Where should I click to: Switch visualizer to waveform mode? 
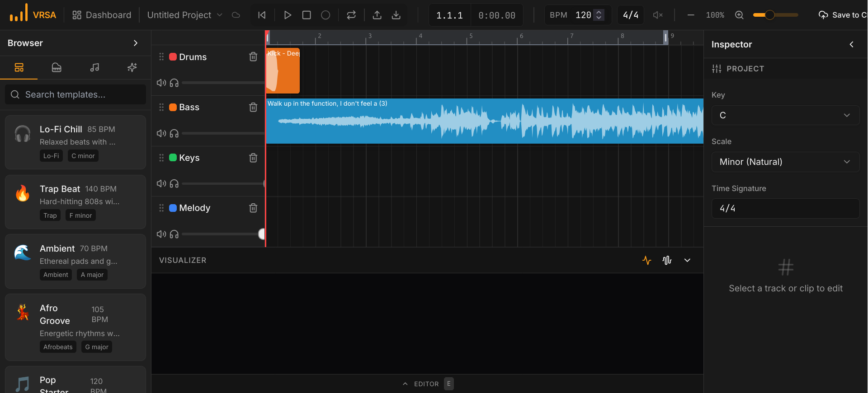click(647, 260)
